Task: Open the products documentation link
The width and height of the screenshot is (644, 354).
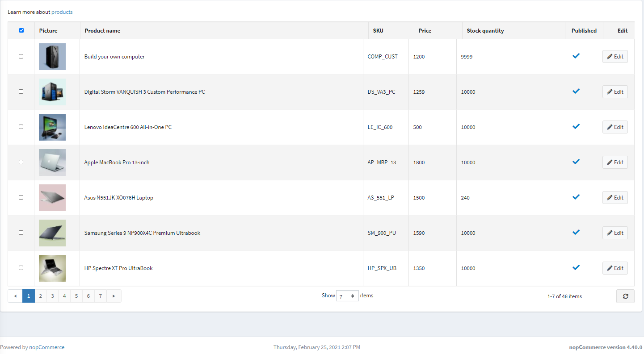Action: 62,12
